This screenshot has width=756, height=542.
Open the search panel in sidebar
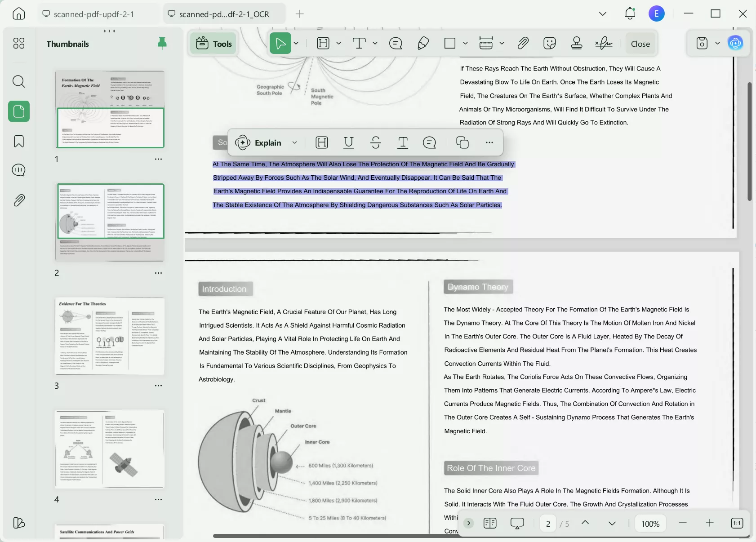[18, 81]
